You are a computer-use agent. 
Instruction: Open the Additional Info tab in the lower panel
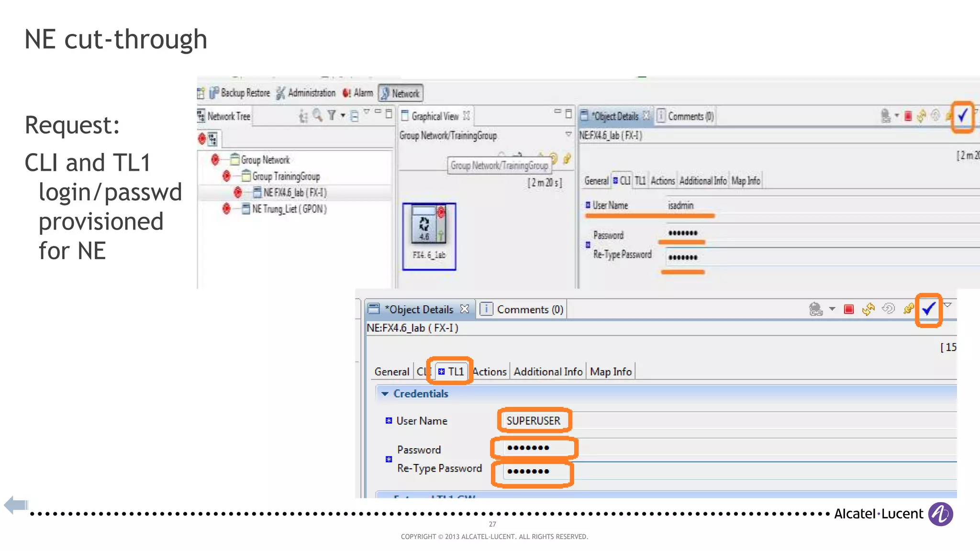(x=548, y=372)
